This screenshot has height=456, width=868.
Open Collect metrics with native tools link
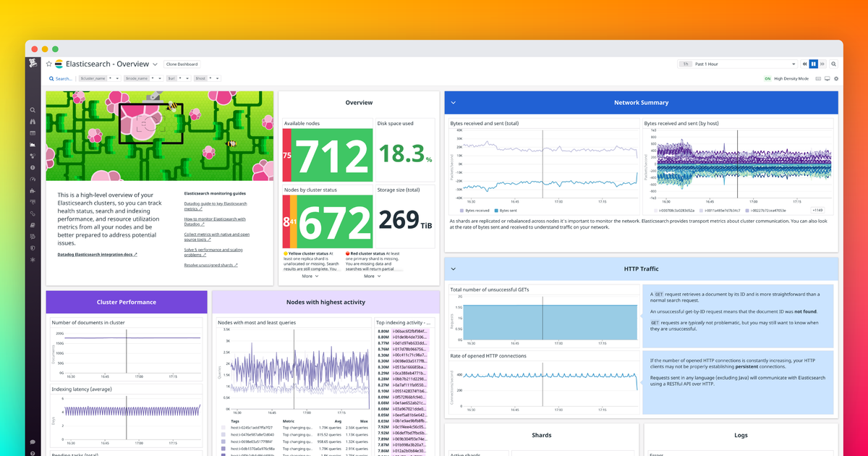tap(216, 237)
